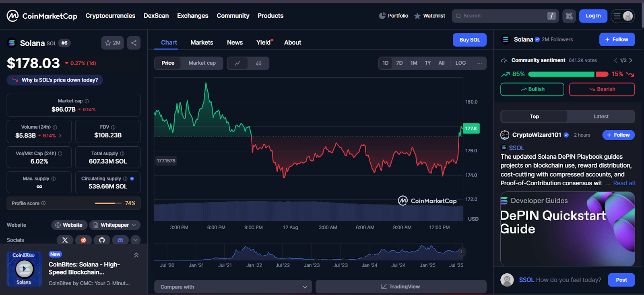Open the Compare with dropdown
The height and width of the screenshot is (295, 644).
233,287
